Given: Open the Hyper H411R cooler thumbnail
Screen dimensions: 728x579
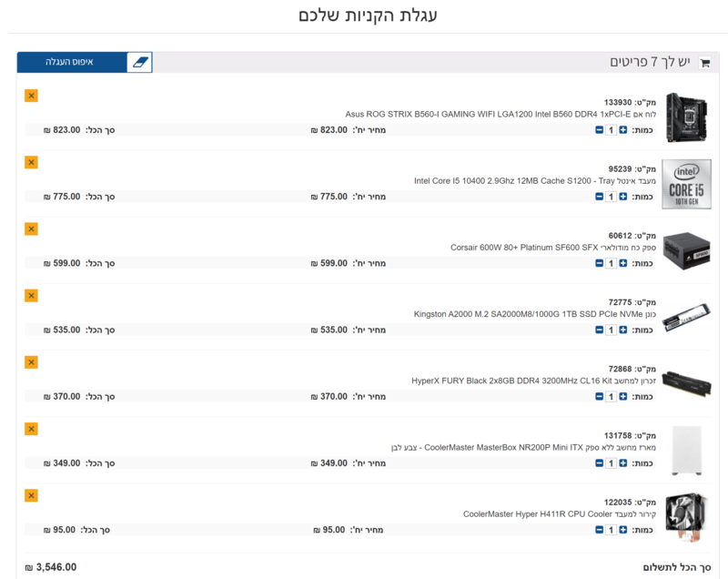Looking at the screenshot, I should click(686, 517).
